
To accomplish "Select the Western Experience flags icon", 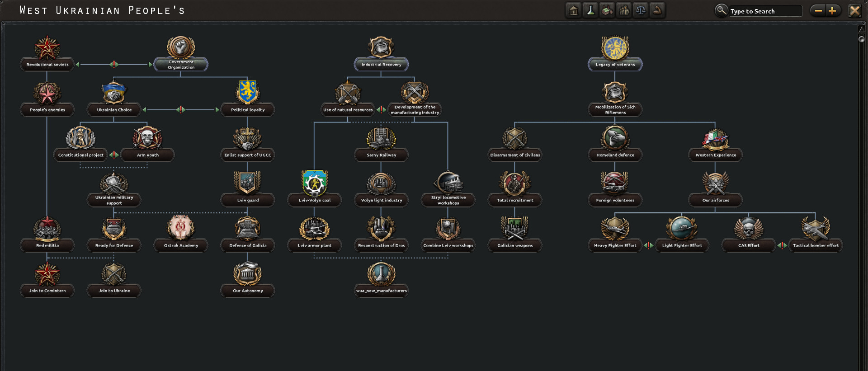I will (x=716, y=139).
